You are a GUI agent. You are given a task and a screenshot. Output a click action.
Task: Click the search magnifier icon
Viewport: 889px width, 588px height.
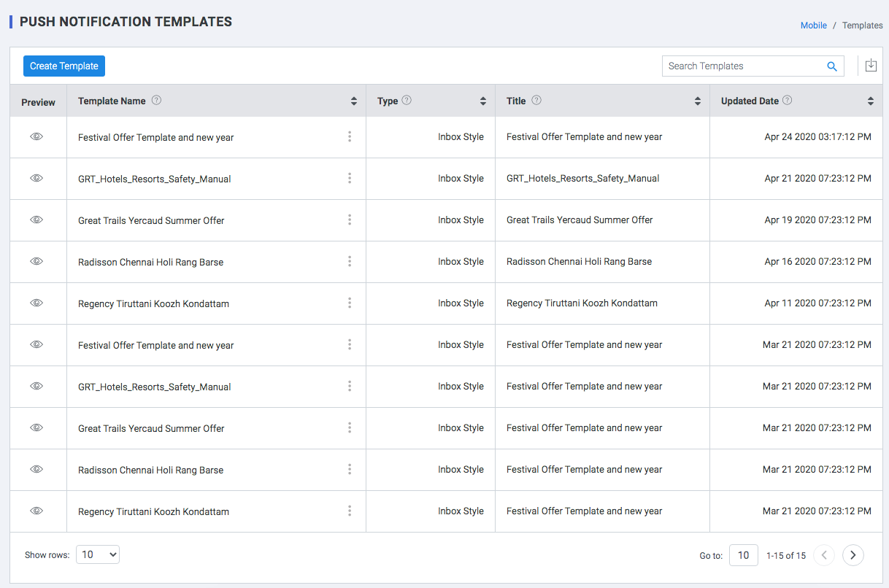point(832,66)
